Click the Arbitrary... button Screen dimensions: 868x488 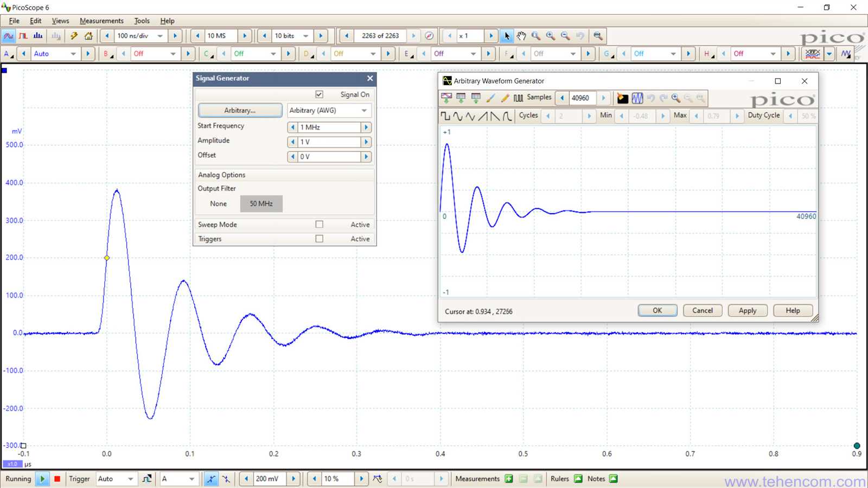(x=240, y=110)
